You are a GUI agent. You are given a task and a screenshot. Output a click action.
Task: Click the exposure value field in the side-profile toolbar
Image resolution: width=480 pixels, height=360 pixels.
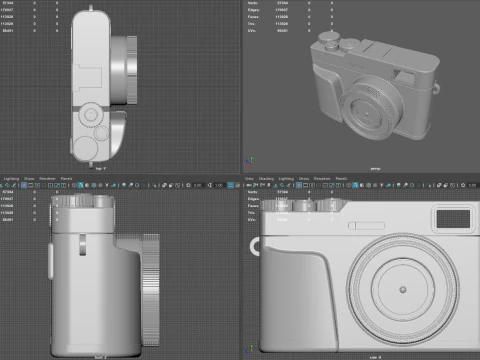198,185
